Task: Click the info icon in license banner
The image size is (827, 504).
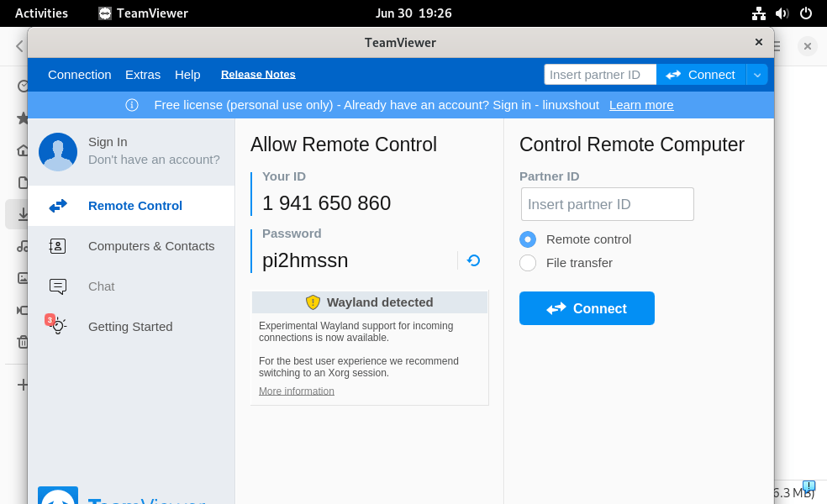Action: (x=132, y=105)
